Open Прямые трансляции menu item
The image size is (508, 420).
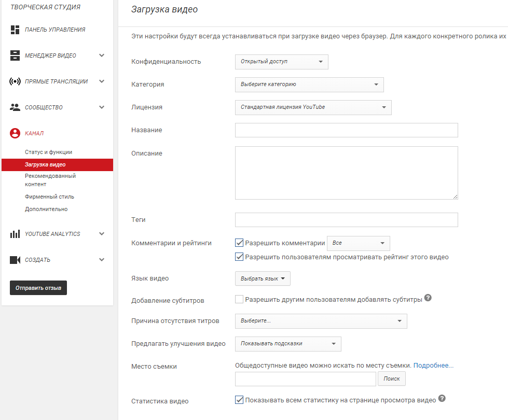[x=57, y=81]
